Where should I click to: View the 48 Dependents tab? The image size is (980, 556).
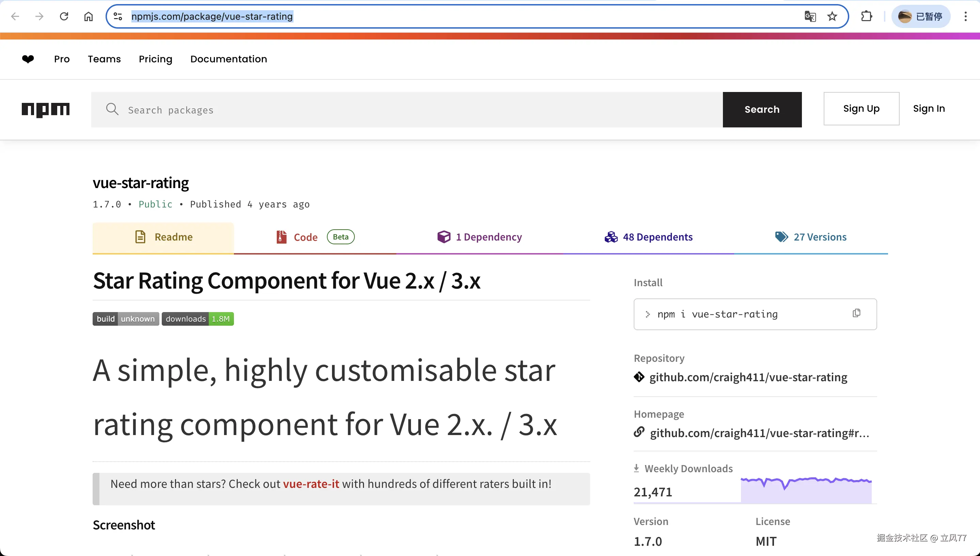point(648,237)
